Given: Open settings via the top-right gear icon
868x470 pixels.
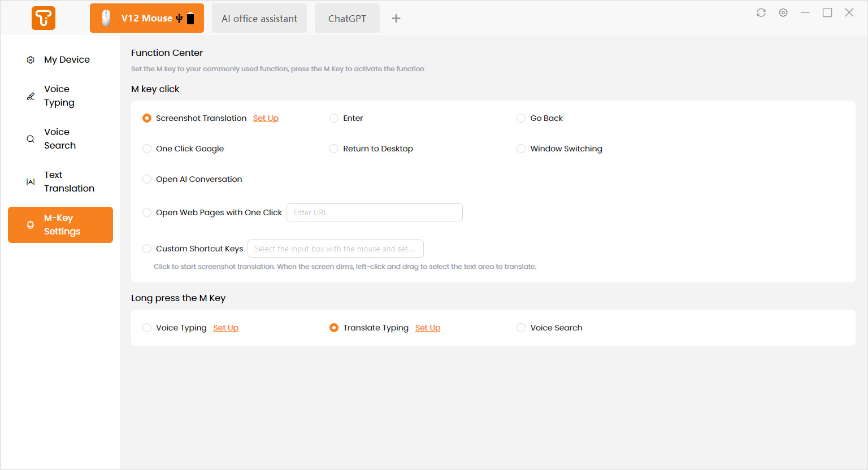Looking at the screenshot, I should (783, 12).
